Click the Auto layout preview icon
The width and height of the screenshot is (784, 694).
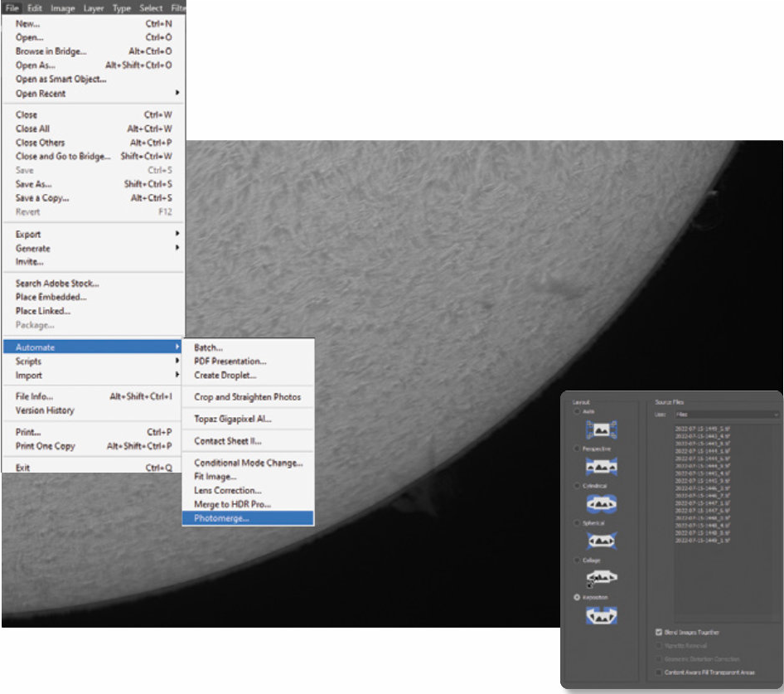point(602,430)
